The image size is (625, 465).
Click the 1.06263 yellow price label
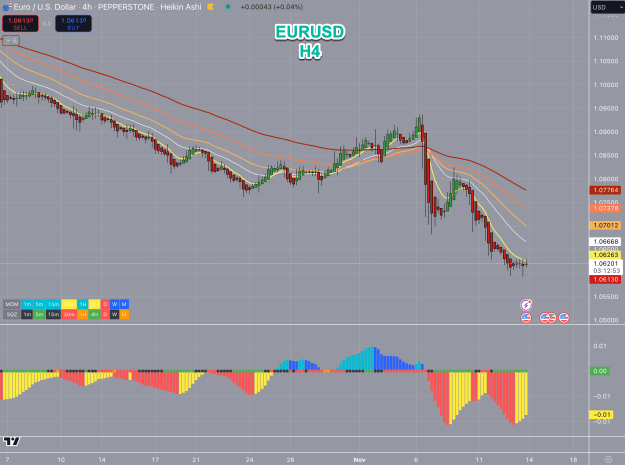click(x=605, y=255)
